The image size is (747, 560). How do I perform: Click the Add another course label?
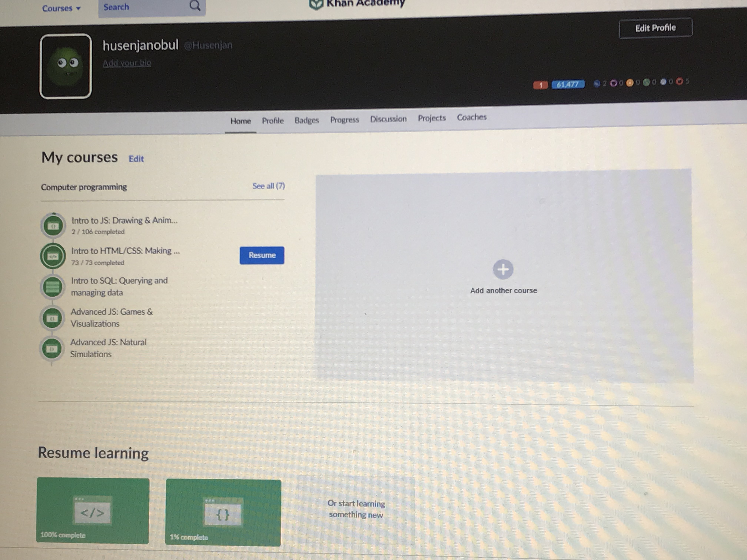click(x=504, y=291)
